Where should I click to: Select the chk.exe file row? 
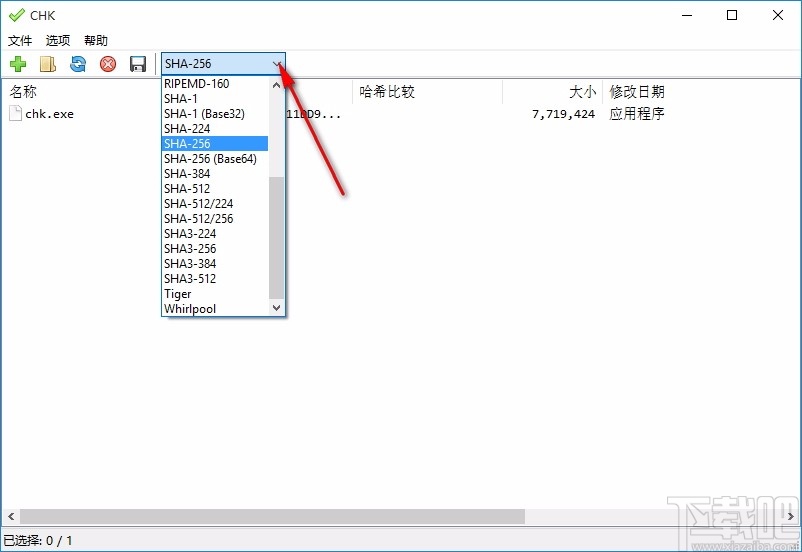point(401,114)
